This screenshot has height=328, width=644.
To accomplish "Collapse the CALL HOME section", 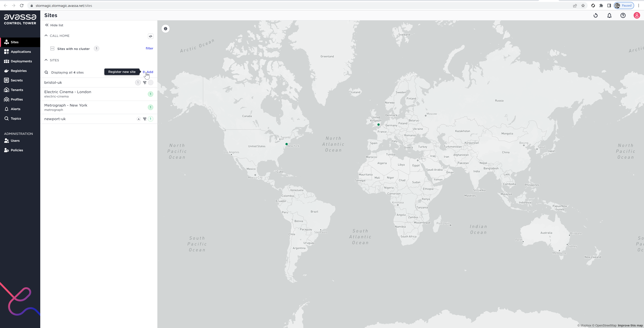I will 46,36.
